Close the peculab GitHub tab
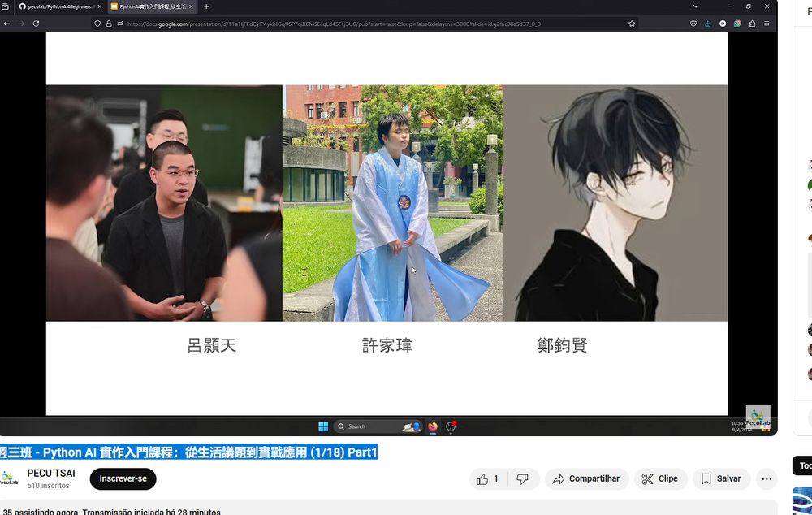Image resolution: width=812 pixels, height=515 pixels. [99, 6]
